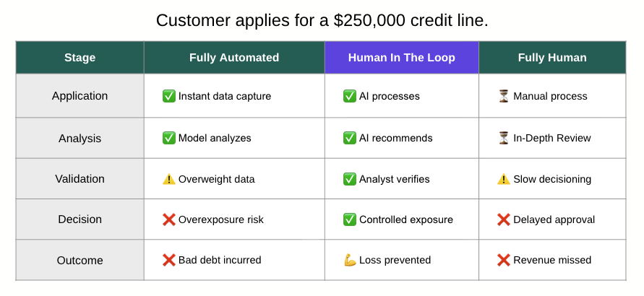
Task: Click the hourglass icon next to Manual process
Action: (x=504, y=96)
